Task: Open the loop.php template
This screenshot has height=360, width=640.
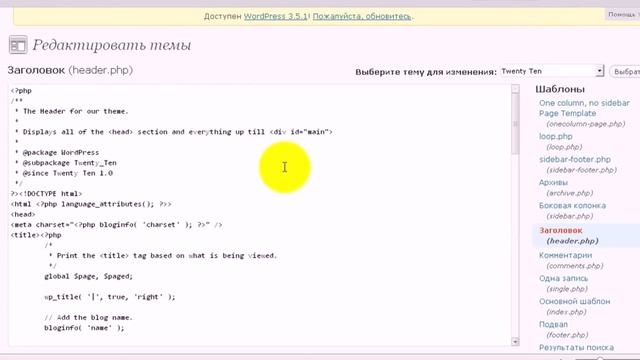Action: tap(556, 136)
